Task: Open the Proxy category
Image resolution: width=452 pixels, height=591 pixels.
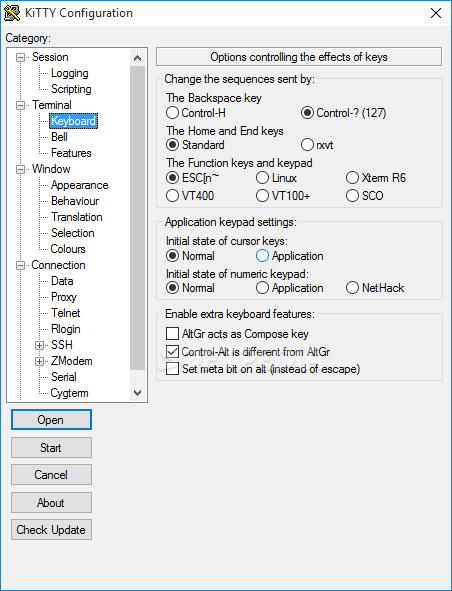Action: [64, 297]
